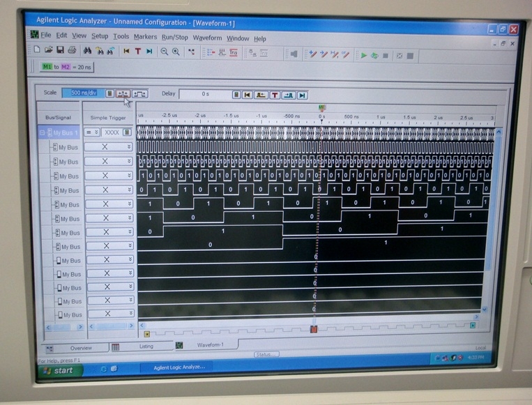
Task: Click the new marker pencil-plus icon
Action: (312, 54)
